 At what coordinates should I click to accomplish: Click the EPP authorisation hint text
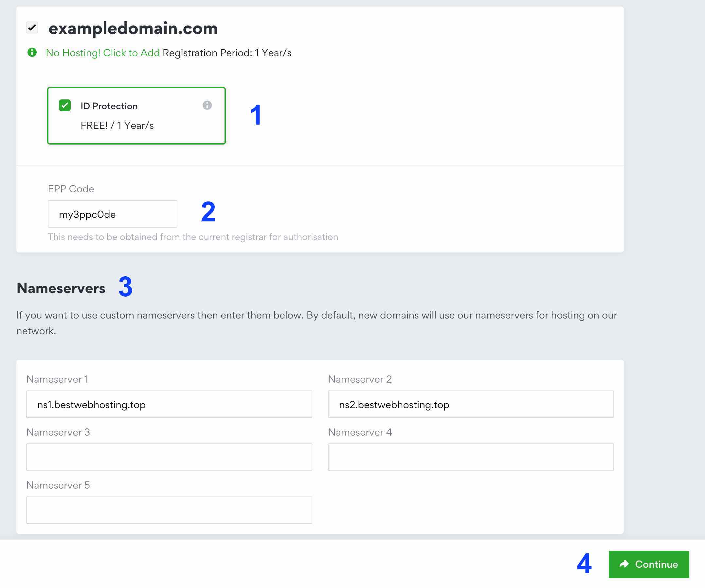193,237
